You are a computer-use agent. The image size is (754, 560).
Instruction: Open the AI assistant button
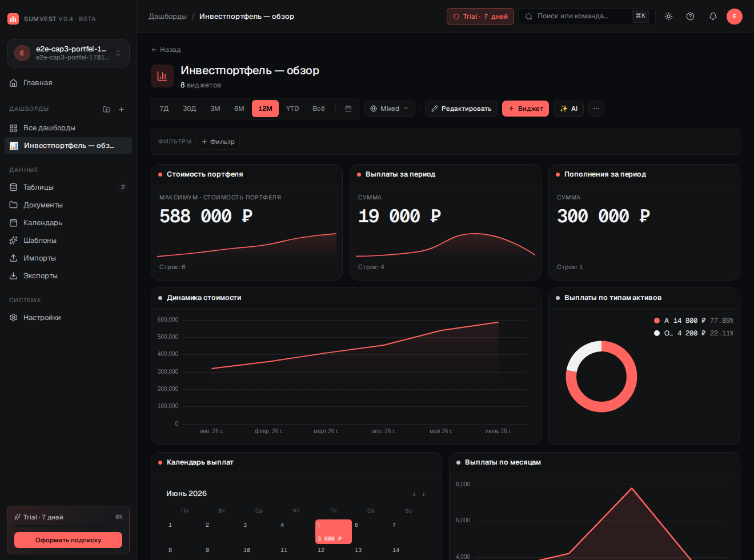pyautogui.click(x=568, y=109)
